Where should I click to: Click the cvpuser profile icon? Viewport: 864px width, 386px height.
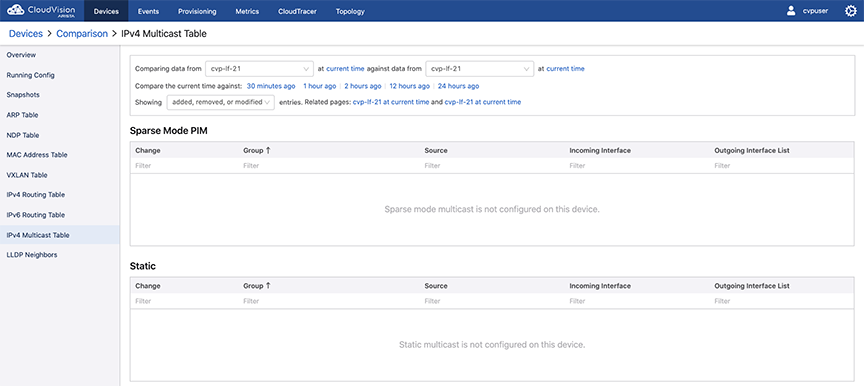tap(791, 11)
